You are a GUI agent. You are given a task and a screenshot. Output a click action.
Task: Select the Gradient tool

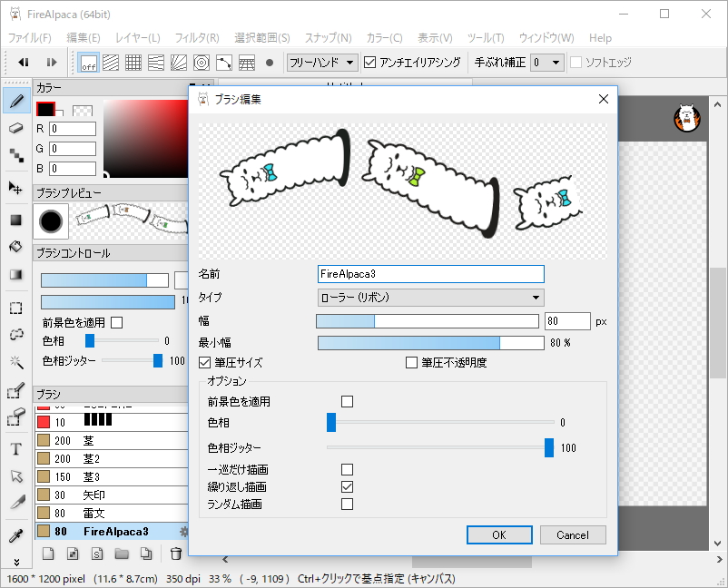tap(15, 274)
